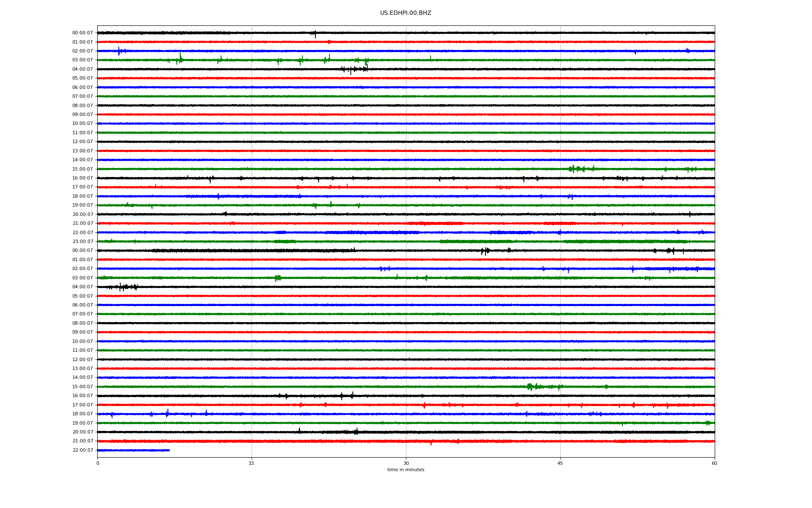Click the x-axis tick label 15
This screenshot has width=812, height=508.
tap(252, 463)
